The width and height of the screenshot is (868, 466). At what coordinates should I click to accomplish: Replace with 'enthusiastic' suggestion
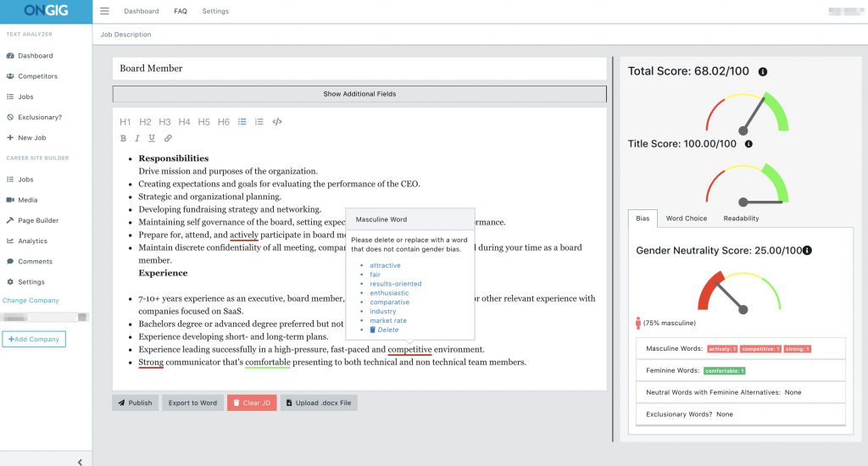390,293
